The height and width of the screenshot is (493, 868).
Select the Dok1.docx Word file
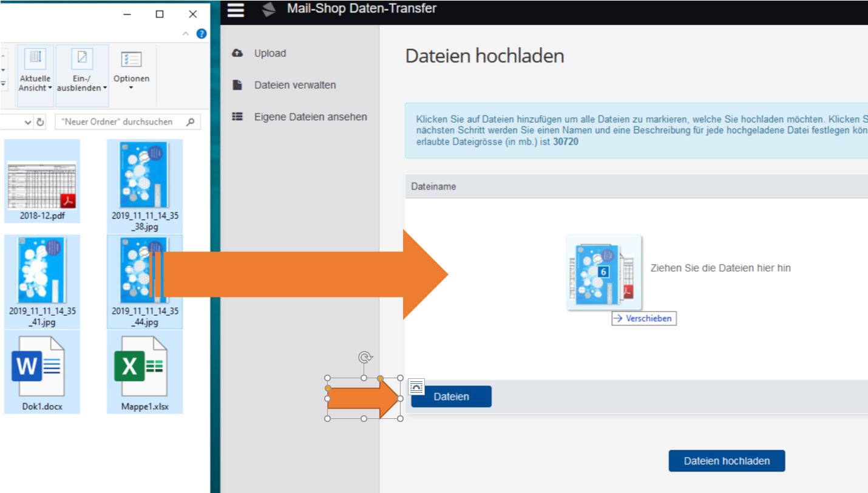38,372
